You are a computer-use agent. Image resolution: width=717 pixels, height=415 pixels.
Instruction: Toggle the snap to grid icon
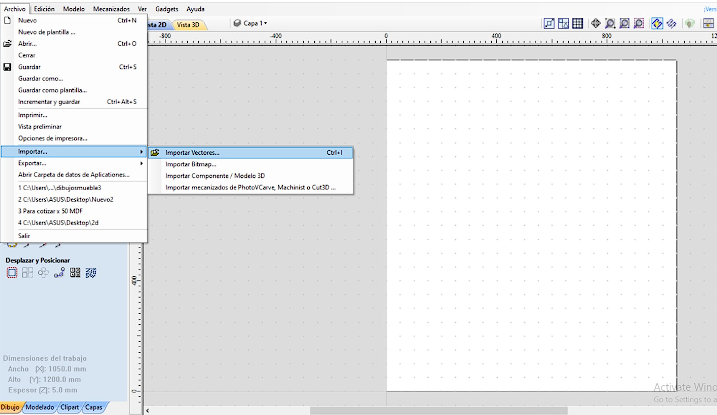click(578, 23)
